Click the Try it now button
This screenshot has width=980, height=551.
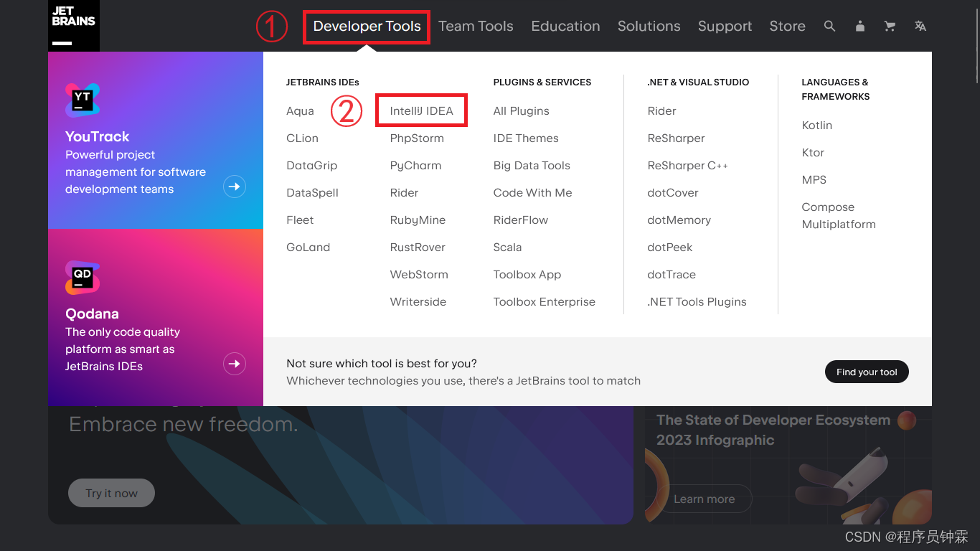111,493
